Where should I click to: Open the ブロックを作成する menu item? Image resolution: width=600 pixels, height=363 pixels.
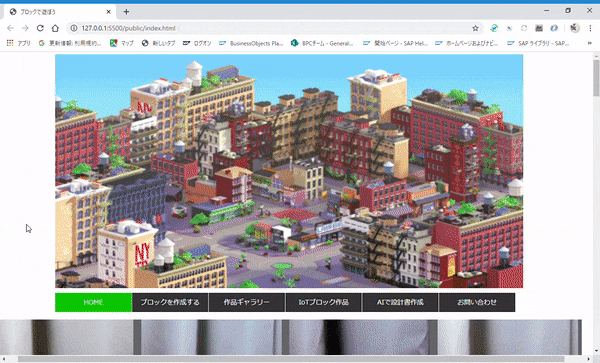coord(170,302)
